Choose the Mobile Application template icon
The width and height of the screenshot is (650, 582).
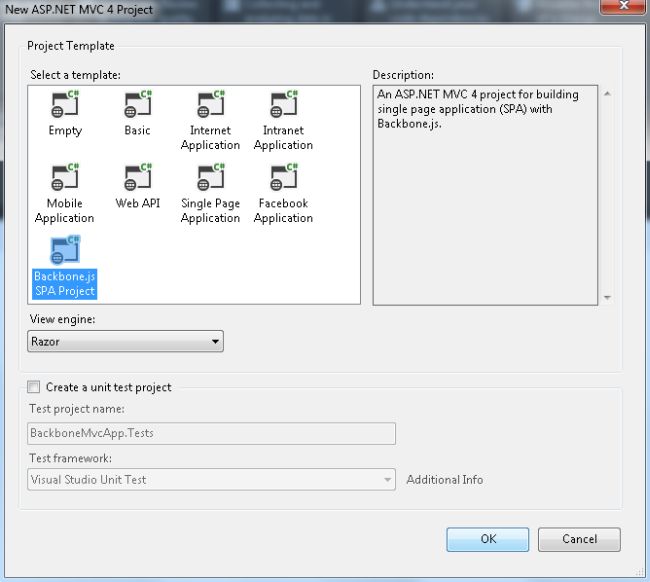coord(65,177)
